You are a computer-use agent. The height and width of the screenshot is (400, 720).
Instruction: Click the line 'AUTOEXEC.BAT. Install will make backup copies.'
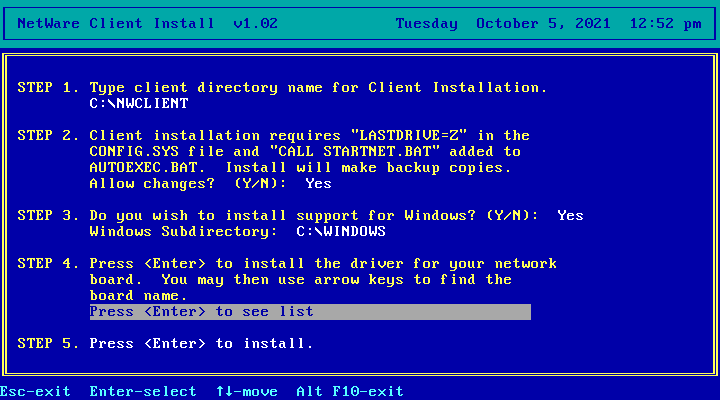pos(300,168)
